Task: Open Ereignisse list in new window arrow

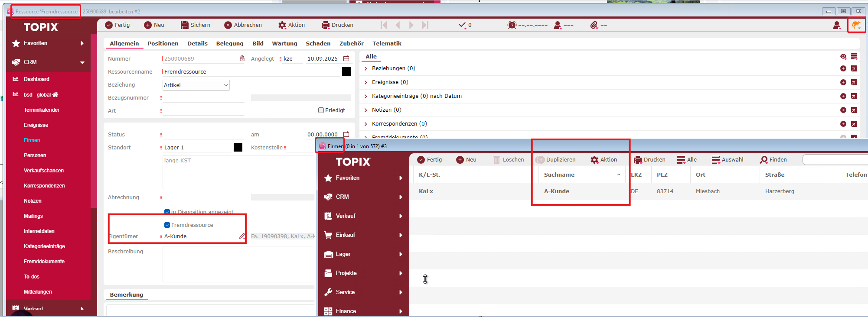Action: pos(854,82)
